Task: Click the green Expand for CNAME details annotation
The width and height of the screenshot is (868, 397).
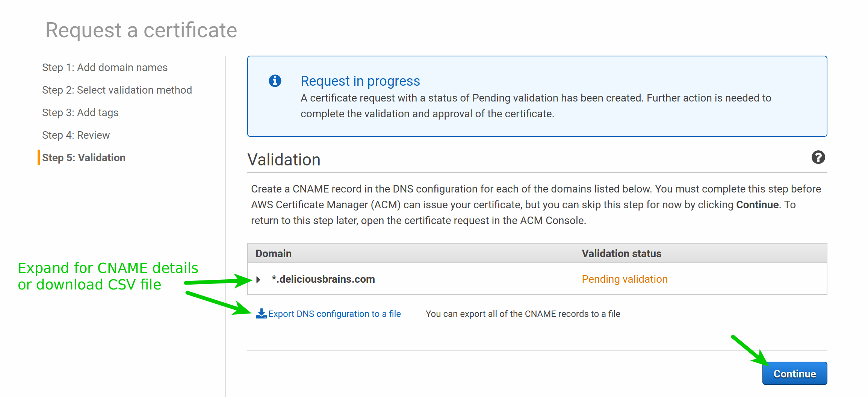Action: [108, 276]
